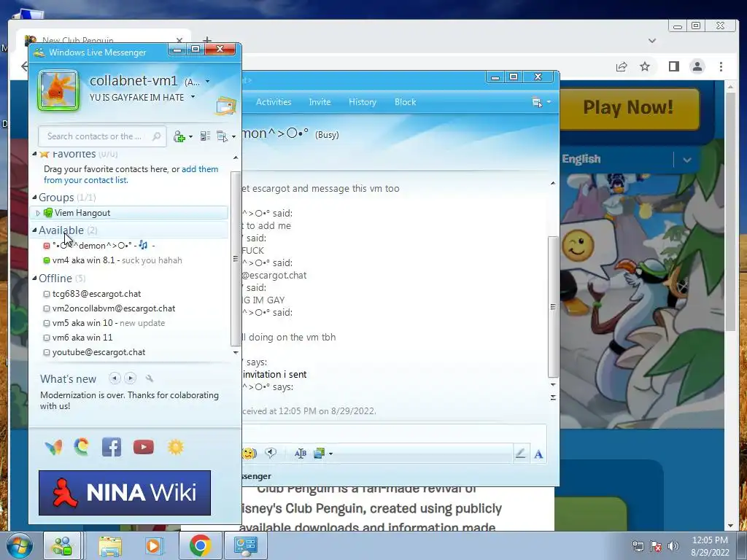Click Chrome share page icon
747x560 pixels.
[x=622, y=66]
